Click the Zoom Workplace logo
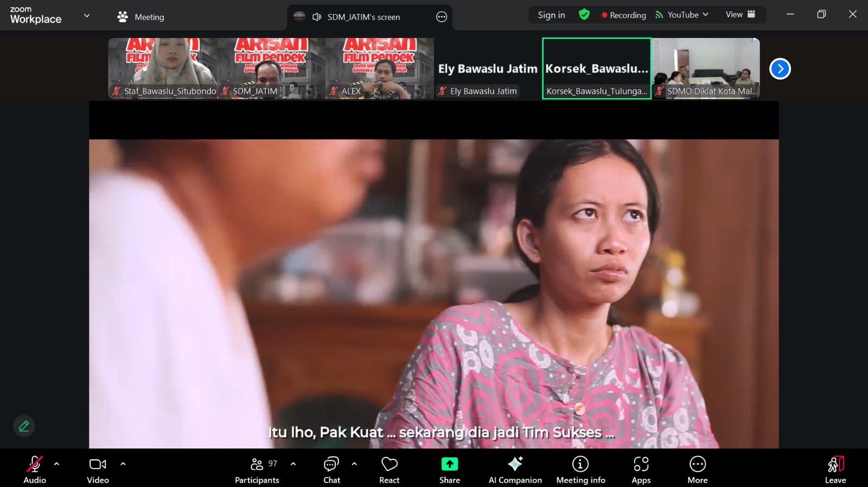The width and height of the screenshot is (868, 487). (36, 16)
